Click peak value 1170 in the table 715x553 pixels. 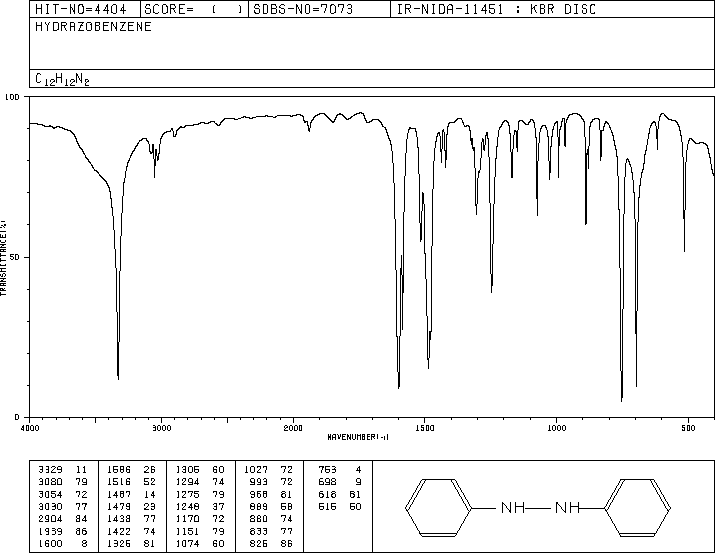coord(187,519)
